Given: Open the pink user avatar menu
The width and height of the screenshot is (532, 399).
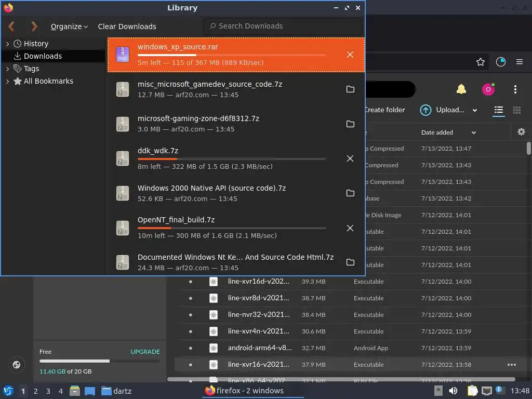Looking at the screenshot, I should [x=488, y=89].
